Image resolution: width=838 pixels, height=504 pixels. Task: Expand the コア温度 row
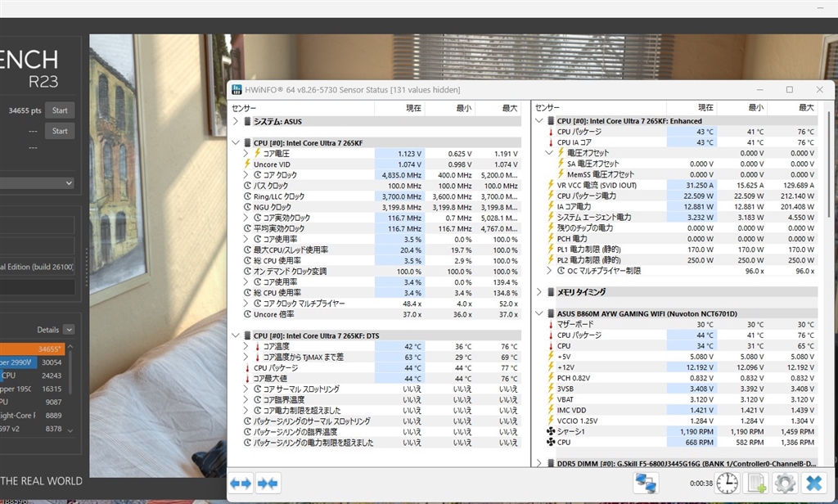(246, 346)
